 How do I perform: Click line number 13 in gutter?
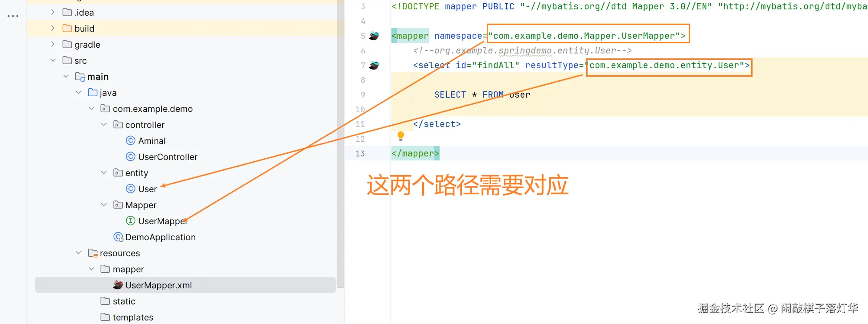click(360, 153)
